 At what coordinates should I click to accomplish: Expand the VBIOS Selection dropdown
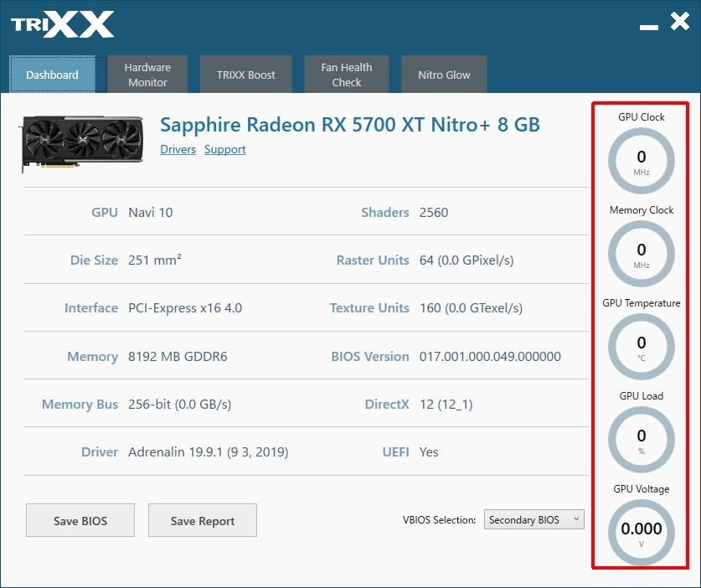(533, 519)
